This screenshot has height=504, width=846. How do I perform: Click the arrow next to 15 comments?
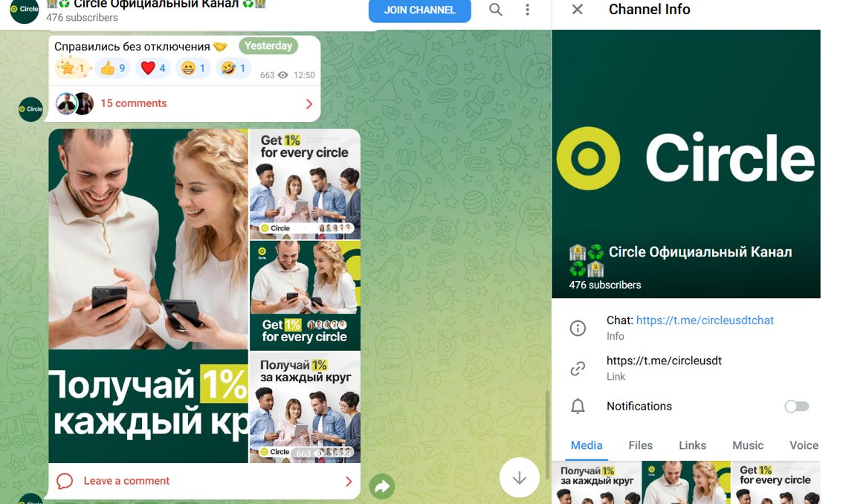[309, 103]
